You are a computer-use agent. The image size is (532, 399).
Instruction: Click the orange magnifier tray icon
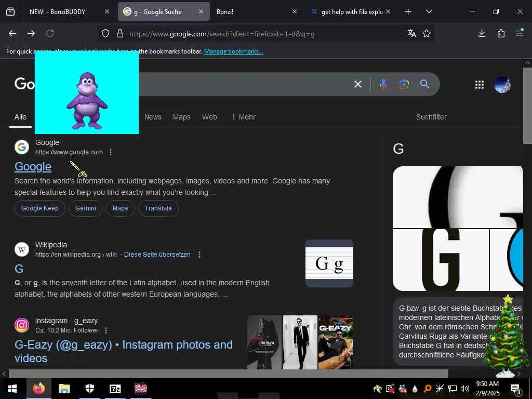tap(428, 389)
